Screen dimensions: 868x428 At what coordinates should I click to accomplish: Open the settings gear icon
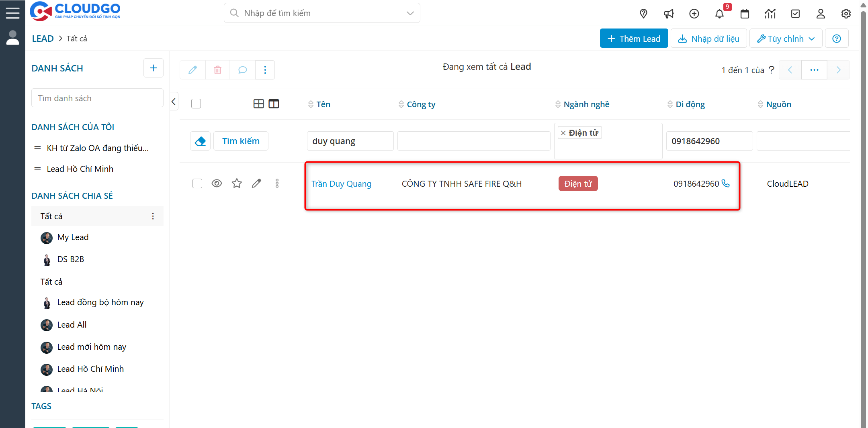point(846,14)
